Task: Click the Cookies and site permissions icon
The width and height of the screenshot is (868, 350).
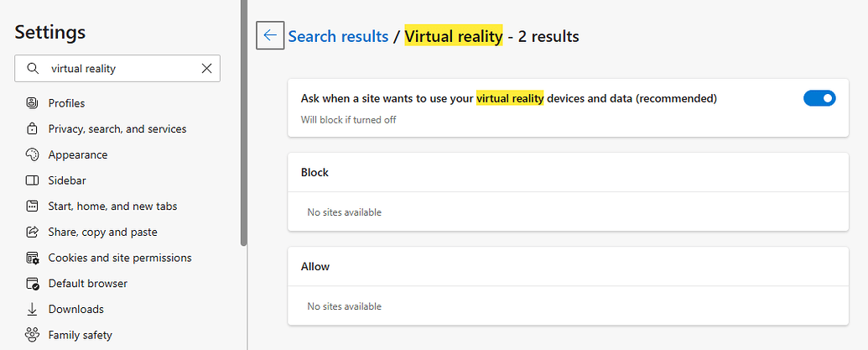Action: click(x=33, y=258)
